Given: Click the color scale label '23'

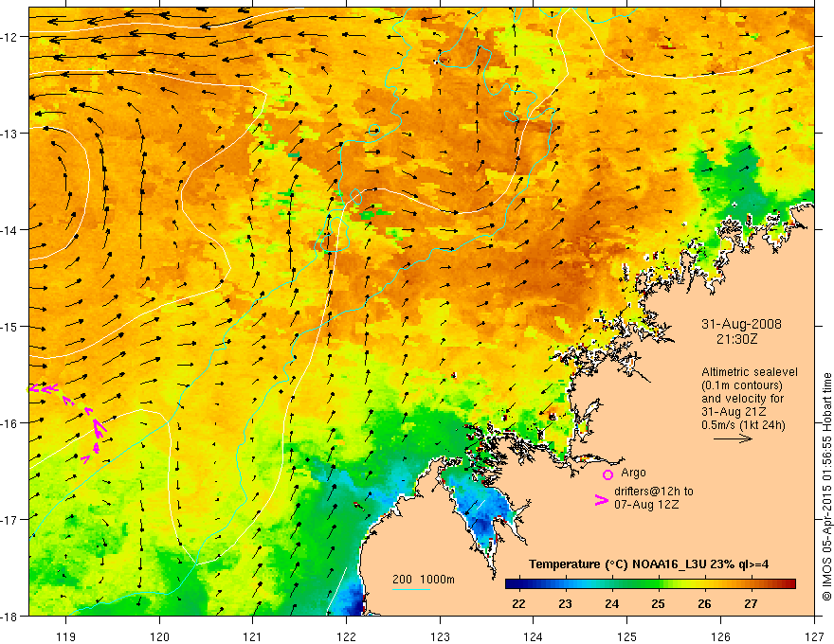Looking at the screenshot, I should click(x=565, y=603).
